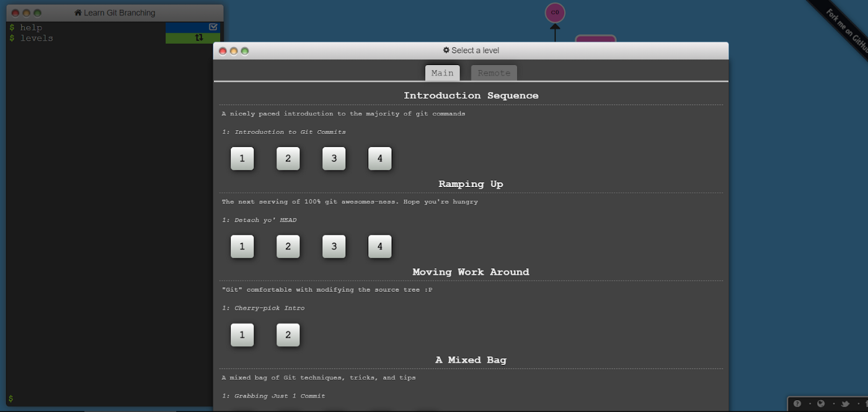This screenshot has width=868, height=412.
Task: Click the Twitter bird icon
Action: pyautogui.click(x=844, y=404)
